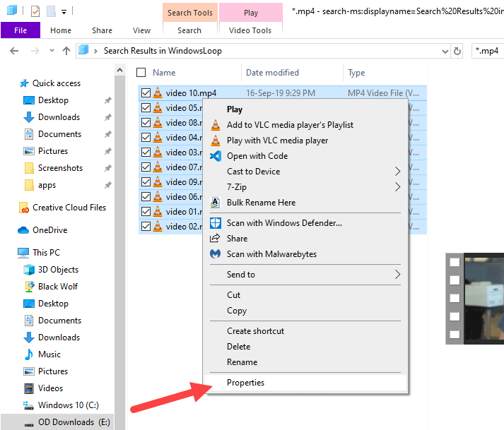This screenshot has height=430, width=504.
Task: Select Add to VLC media player's Playlist
Action: [x=305, y=125]
